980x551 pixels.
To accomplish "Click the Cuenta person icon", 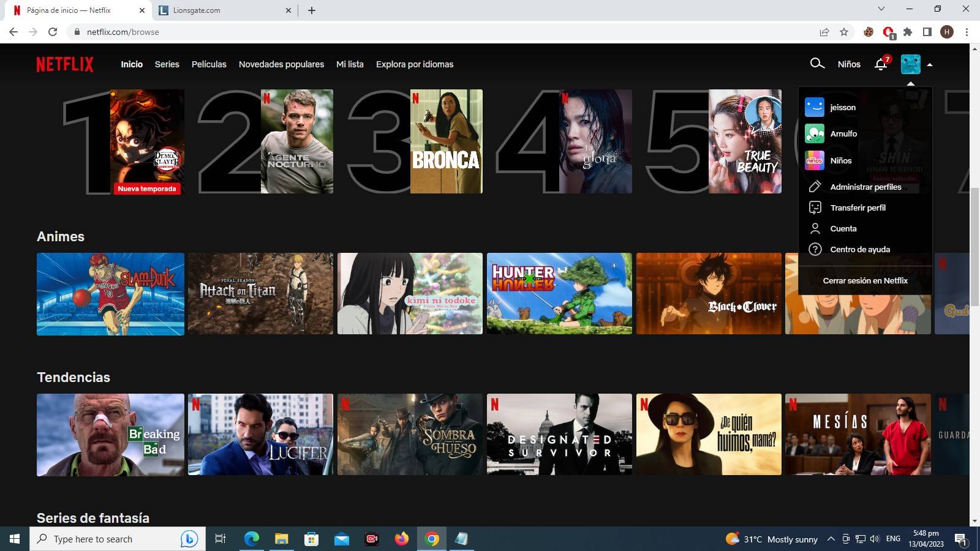I will click(x=815, y=228).
